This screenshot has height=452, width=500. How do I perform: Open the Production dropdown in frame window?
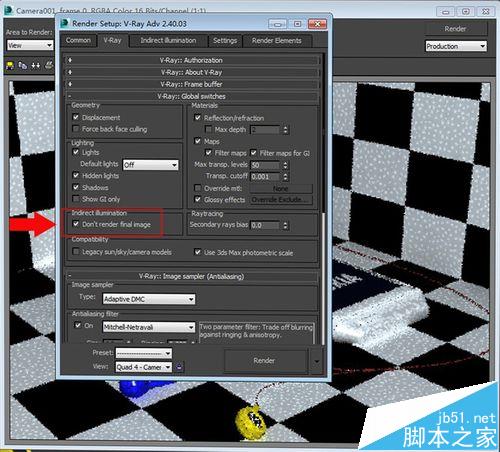click(456, 46)
